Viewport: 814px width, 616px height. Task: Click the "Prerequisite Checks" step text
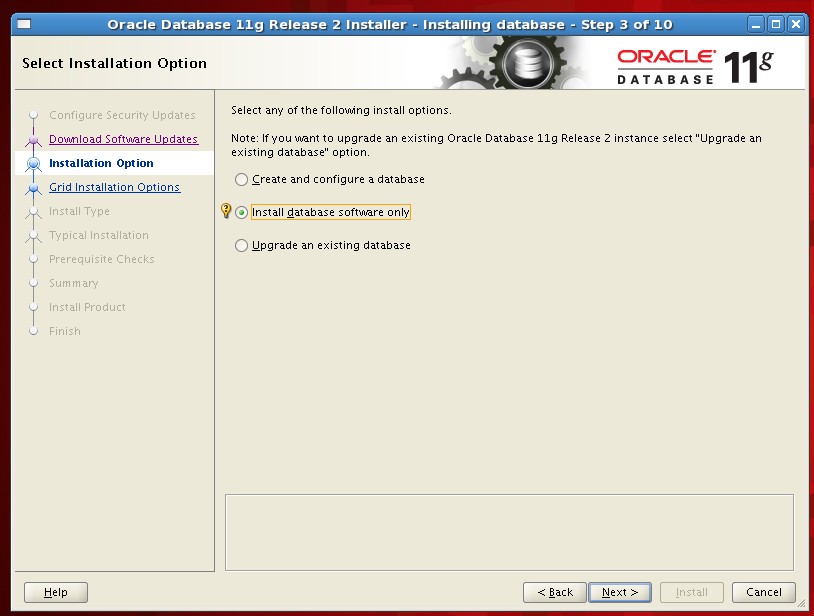[101, 259]
